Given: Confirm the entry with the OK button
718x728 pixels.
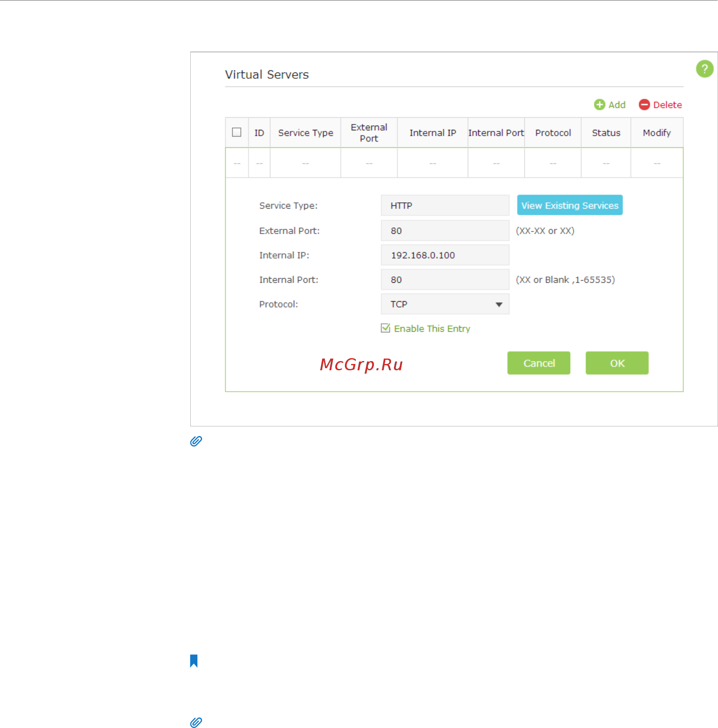Looking at the screenshot, I should click(617, 363).
